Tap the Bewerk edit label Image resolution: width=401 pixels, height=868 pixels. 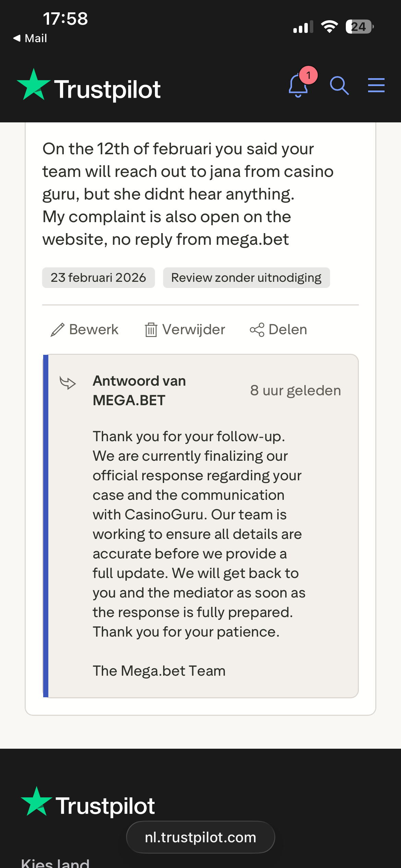(x=94, y=329)
